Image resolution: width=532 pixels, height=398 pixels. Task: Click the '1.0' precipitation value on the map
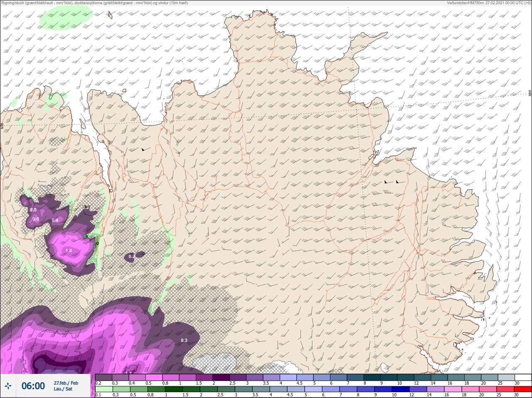(x=69, y=251)
